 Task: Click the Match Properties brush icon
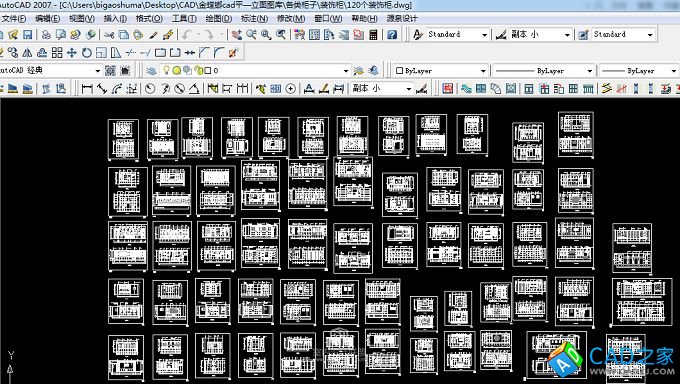click(x=153, y=35)
